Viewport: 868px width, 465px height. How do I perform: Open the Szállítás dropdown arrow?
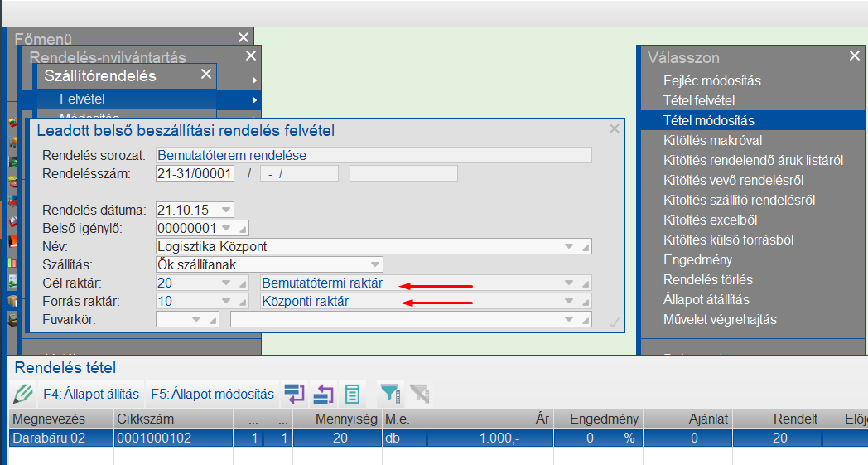(x=374, y=264)
